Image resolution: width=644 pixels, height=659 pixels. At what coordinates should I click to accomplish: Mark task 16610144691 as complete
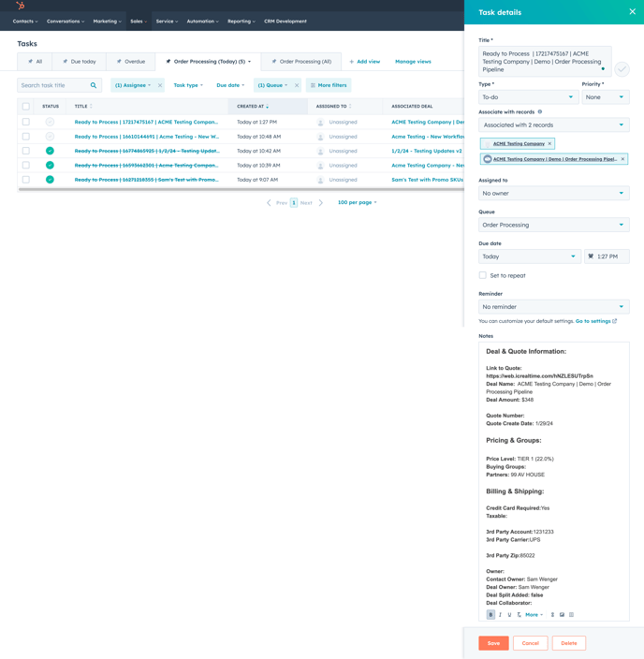pyautogui.click(x=50, y=137)
